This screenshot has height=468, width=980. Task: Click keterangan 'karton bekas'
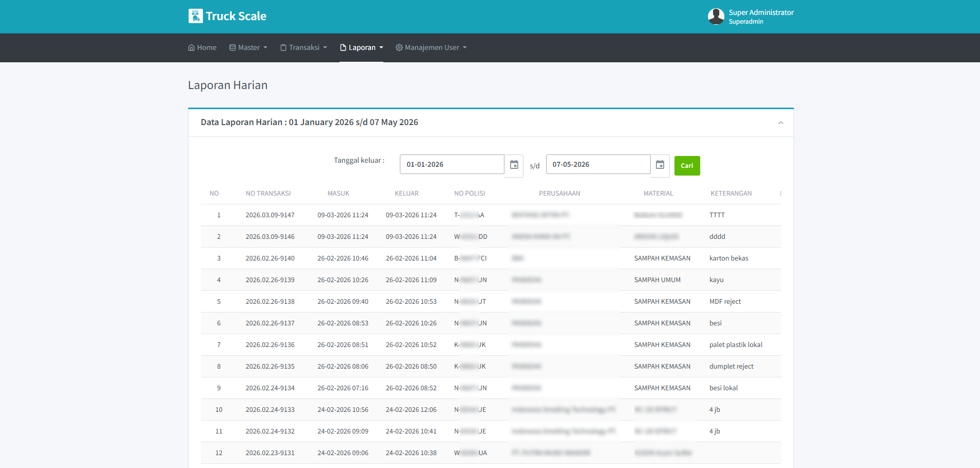pyautogui.click(x=729, y=258)
